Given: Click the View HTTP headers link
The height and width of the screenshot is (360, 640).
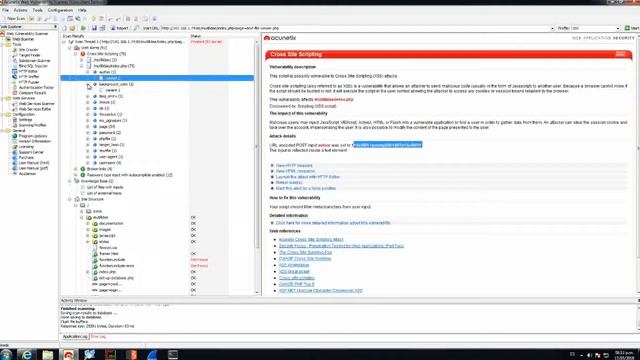Looking at the screenshot, I should point(294,166).
